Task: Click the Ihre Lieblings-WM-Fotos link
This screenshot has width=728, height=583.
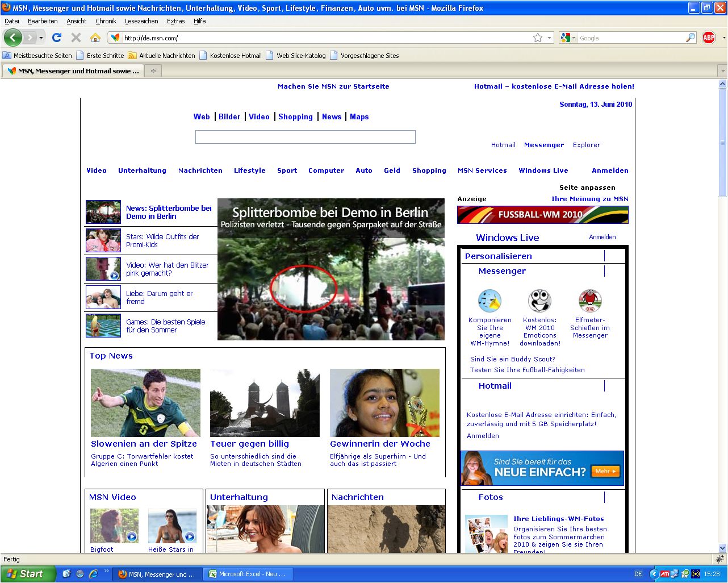Action: 559,519
